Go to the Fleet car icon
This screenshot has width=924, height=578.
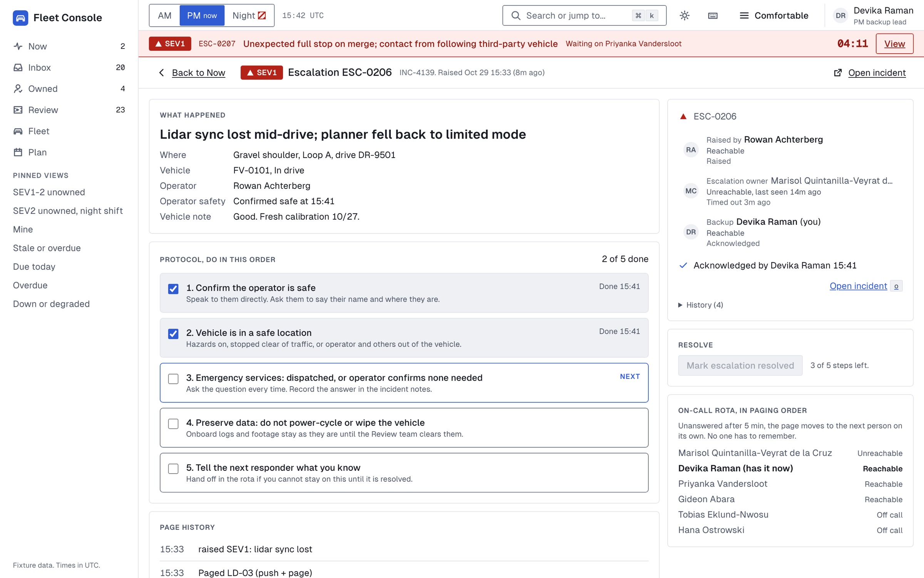click(x=18, y=131)
